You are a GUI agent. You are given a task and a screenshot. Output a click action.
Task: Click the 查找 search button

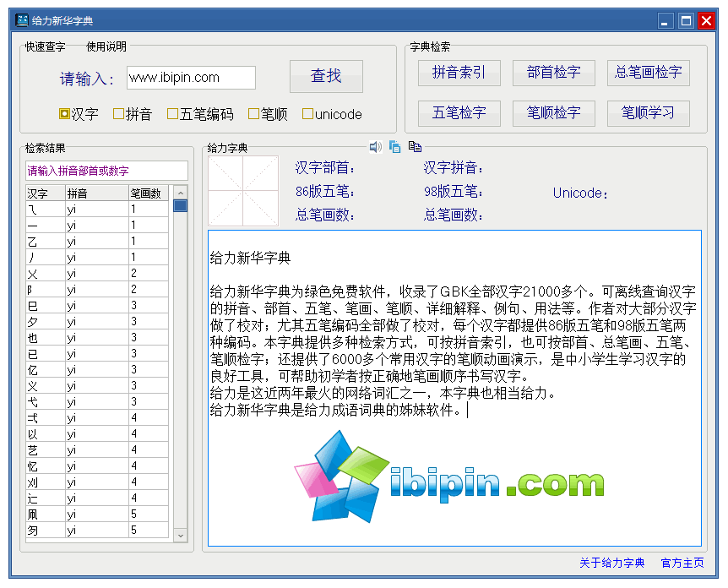tap(326, 76)
